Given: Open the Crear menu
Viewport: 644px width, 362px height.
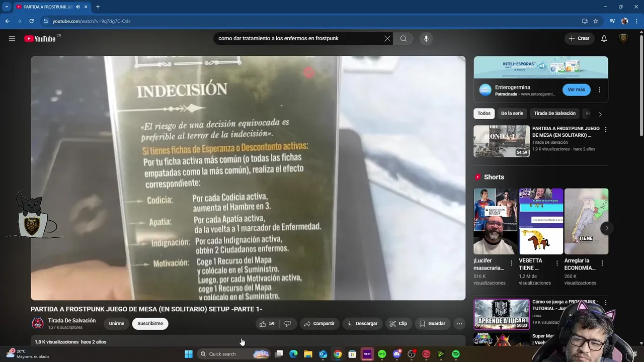Looking at the screenshot, I should pyautogui.click(x=579, y=38).
